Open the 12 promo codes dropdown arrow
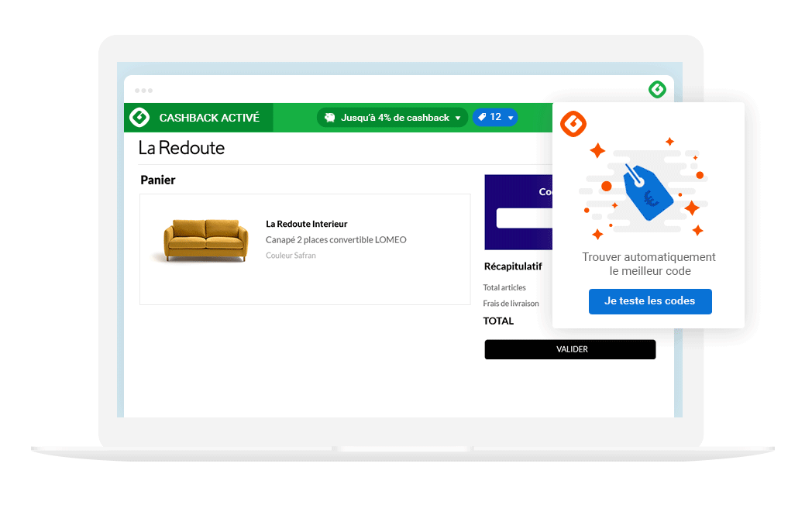Viewport: 812px width, 515px height. click(x=511, y=118)
